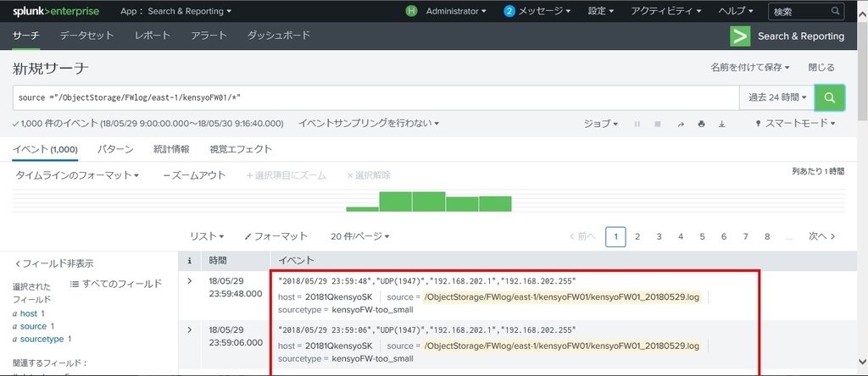Print search results
The width and height of the screenshot is (868, 376).
[701, 124]
